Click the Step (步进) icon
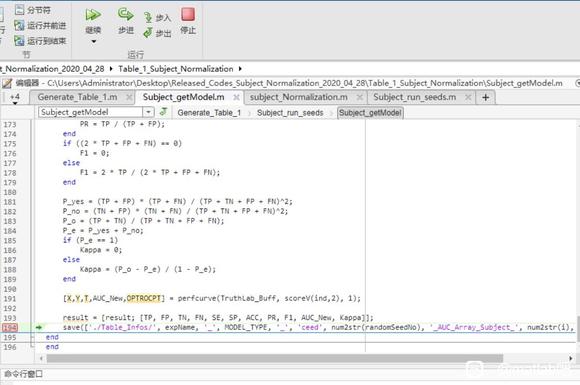This screenshot has width=580, height=385. (x=126, y=15)
